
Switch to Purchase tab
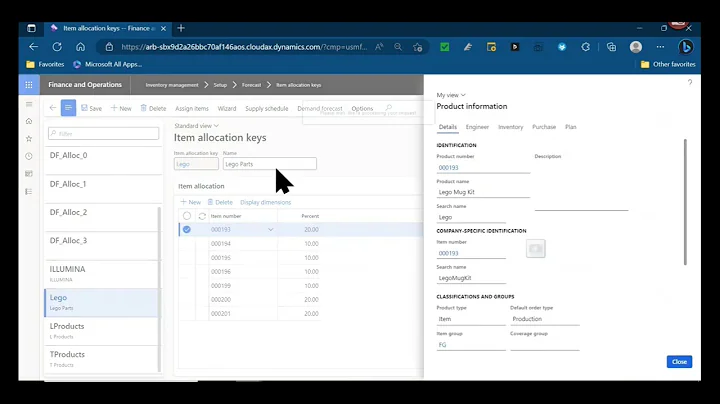click(544, 127)
